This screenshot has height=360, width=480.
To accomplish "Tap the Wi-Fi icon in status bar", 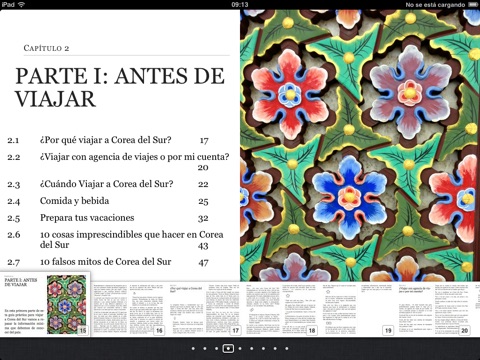I will pyautogui.click(x=22, y=5).
